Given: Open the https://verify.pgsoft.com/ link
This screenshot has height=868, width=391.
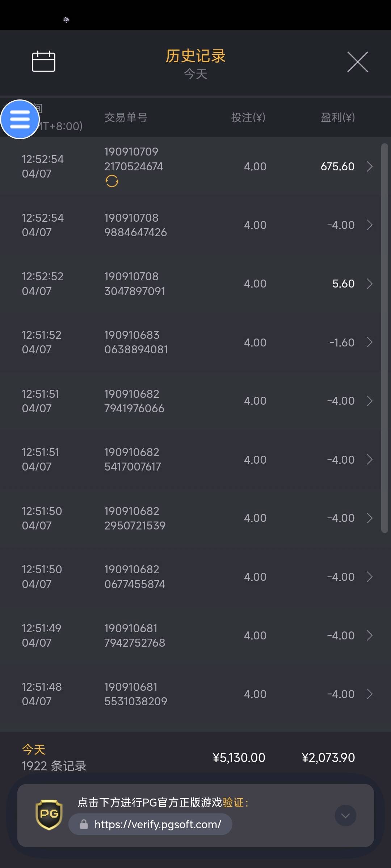Looking at the screenshot, I should 157,824.
